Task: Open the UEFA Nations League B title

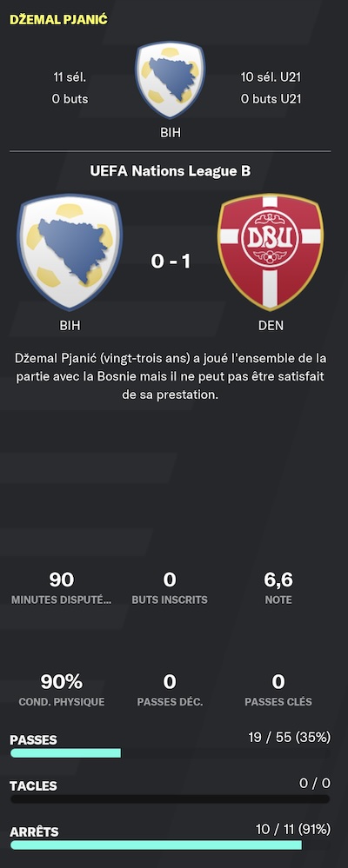Action: [171, 171]
